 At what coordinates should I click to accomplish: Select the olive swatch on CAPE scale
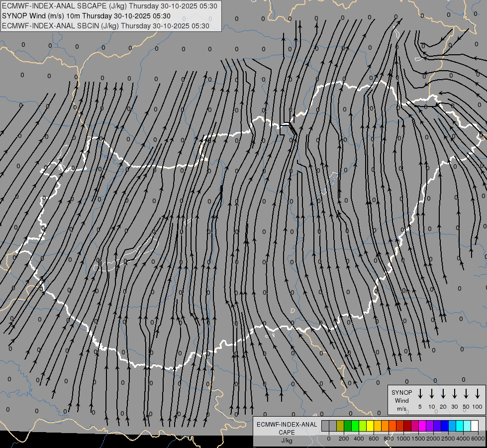click(x=340, y=426)
